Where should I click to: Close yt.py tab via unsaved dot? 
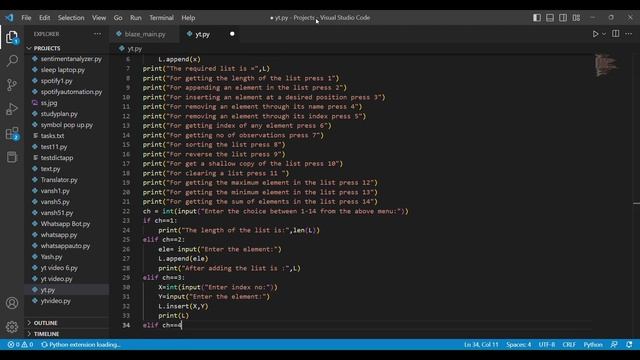tap(232, 34)
